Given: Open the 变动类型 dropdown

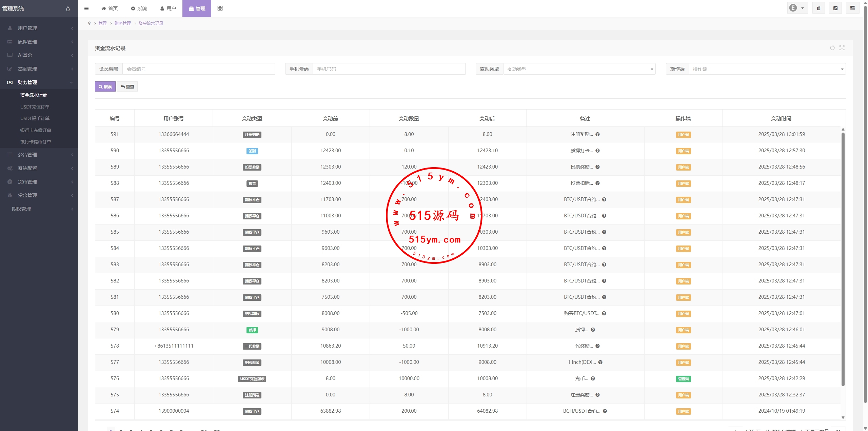Looking at the screenshot, I should 579,69.
